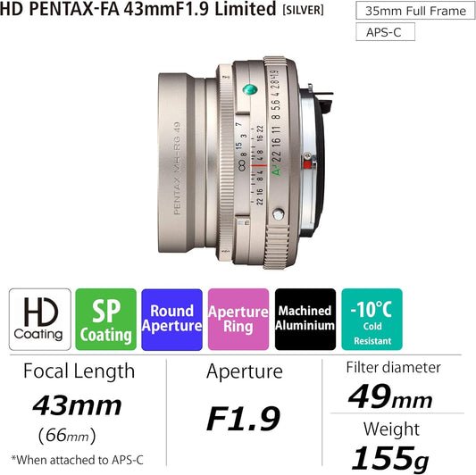Select the blue Round Aperture badge

[x=171, y=320]
